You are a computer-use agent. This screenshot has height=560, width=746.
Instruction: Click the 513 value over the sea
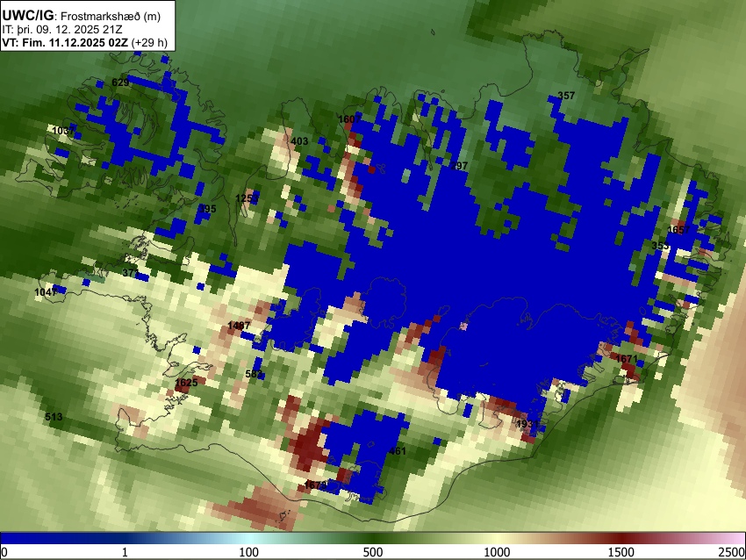click(x=54, y=417)
